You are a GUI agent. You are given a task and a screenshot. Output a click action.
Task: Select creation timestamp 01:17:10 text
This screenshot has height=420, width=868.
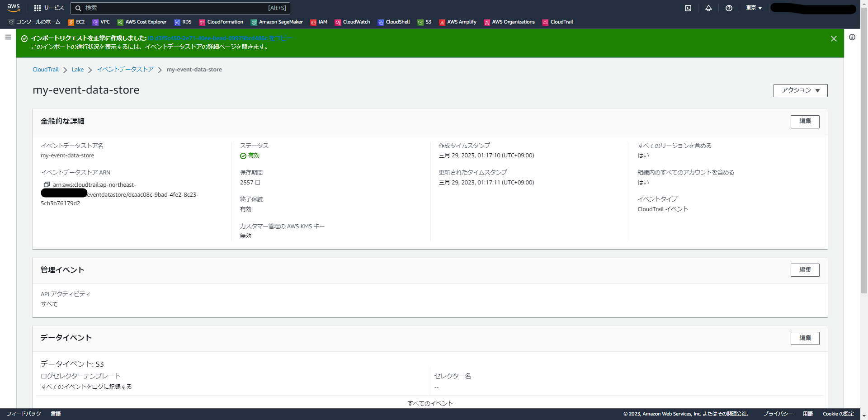[486, 156]
